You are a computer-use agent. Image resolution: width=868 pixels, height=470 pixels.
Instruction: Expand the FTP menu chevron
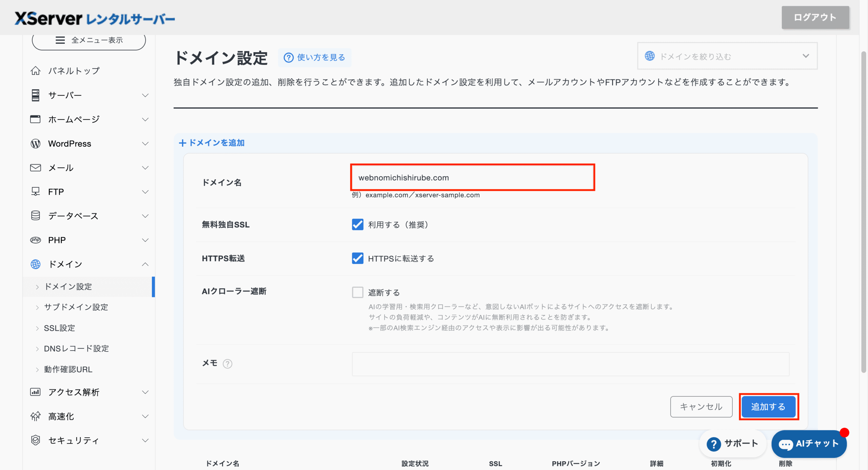(145, 192)
